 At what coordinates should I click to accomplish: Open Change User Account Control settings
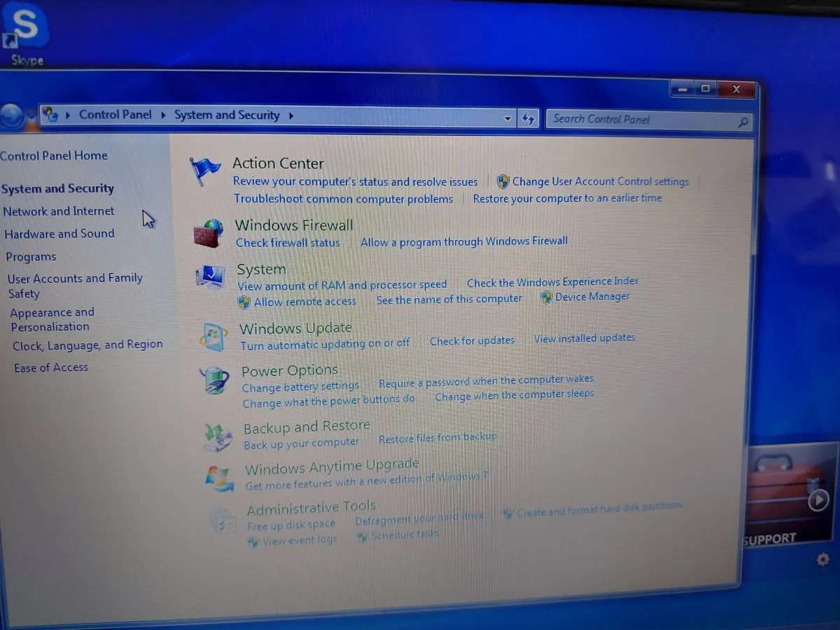pyautogui.click(x=601, y=181)
